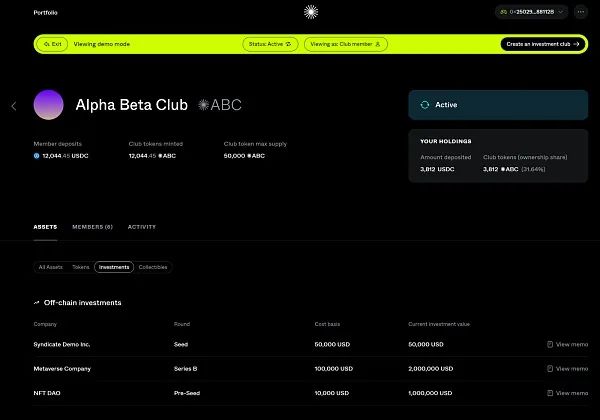Viewport: 600px width, 420px height.
Task: Toggle Viewing as: Club member
Action: click(x=346, y=44)
